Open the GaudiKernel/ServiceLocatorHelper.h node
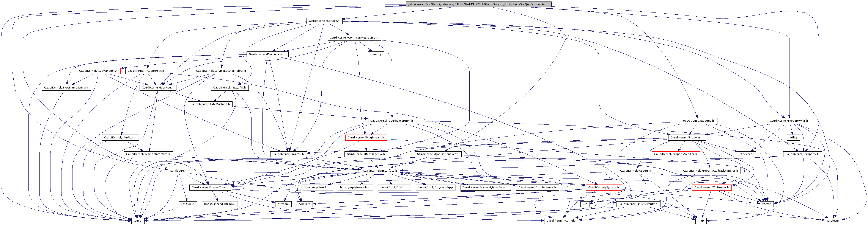Image resolution: width=868 pixels, height=225 pixels. 221,71
